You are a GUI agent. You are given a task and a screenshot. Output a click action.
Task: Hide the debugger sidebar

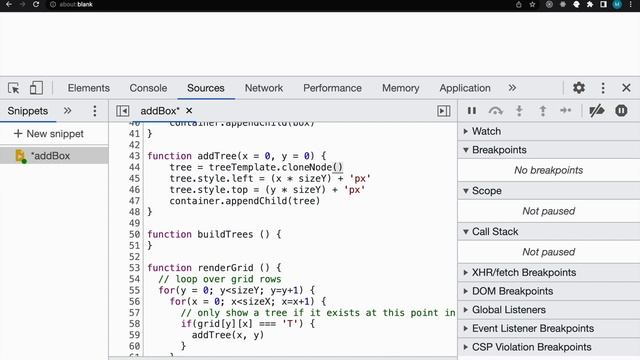(444, 111)
